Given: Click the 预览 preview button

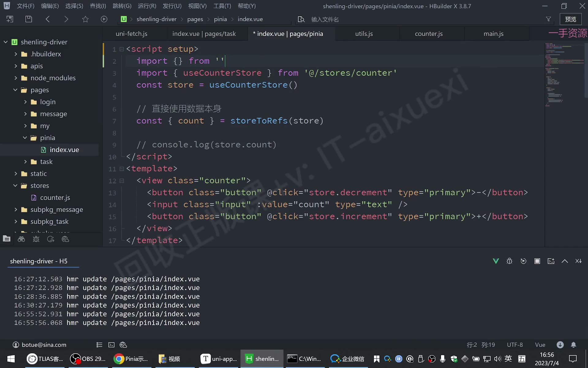Looking at the screenshot, I should 571,19.
